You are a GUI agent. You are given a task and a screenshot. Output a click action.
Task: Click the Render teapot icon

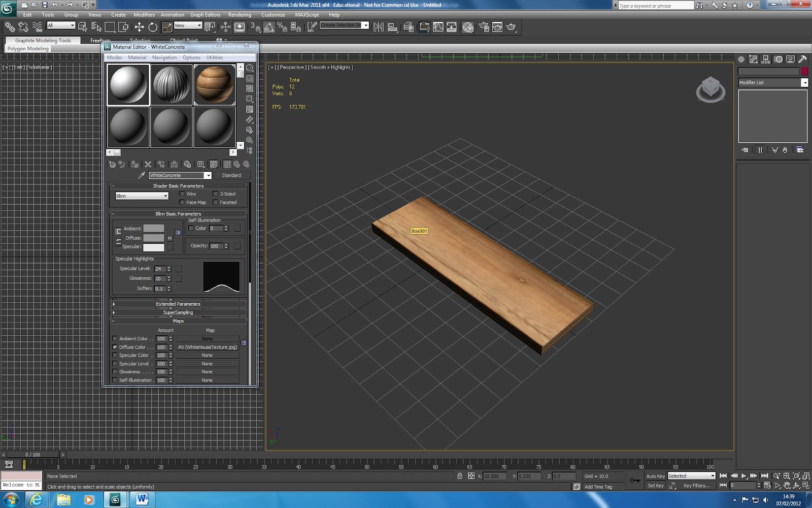[x=511, y=27]
